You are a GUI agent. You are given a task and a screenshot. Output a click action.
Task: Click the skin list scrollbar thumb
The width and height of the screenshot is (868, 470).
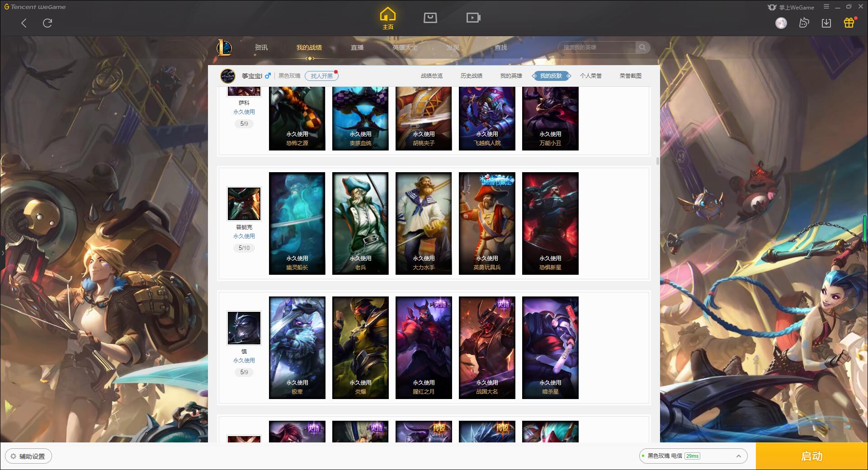click(x=658, y=161)
